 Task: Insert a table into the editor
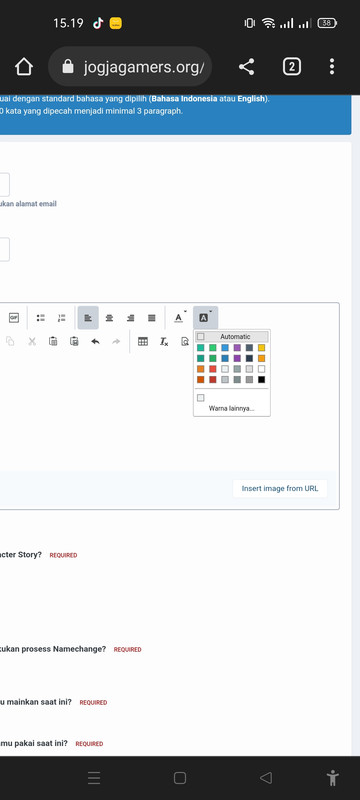click(143, 341)
